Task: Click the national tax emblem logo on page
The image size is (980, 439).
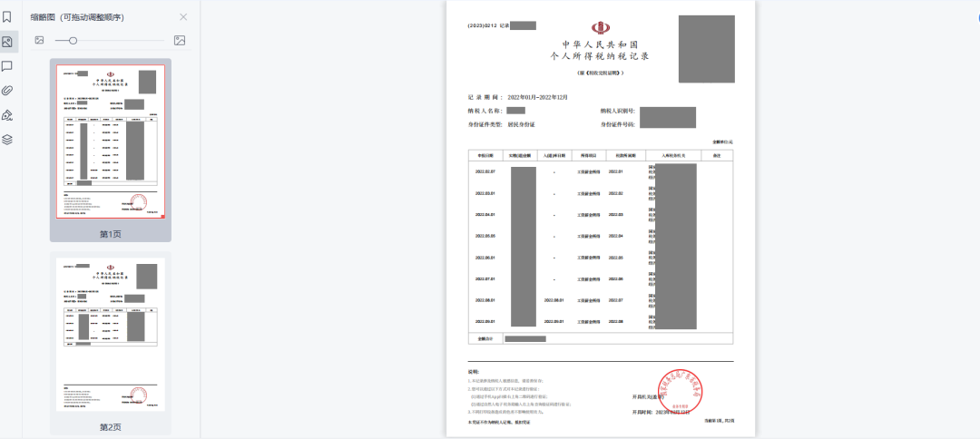Action: pyautogui.click(x=601, y=27)
